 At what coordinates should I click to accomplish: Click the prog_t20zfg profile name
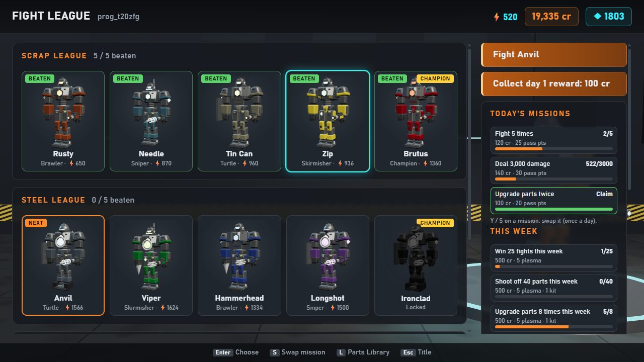click(118, 17)
